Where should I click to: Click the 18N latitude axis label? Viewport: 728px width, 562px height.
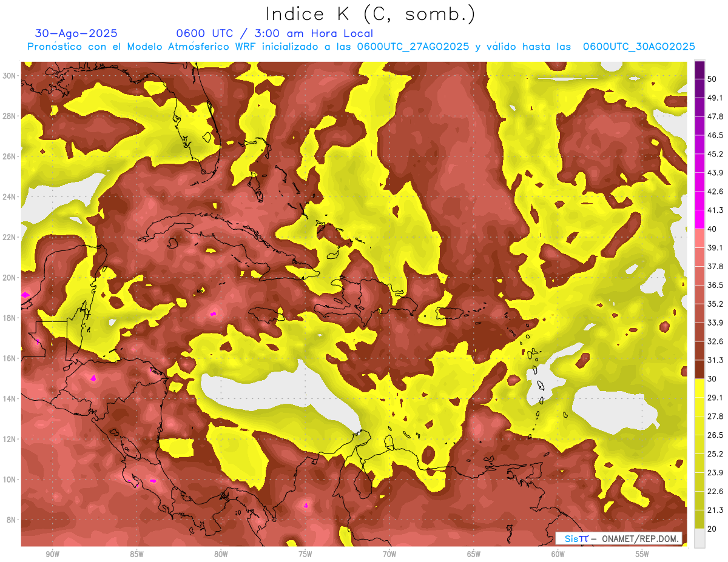coord(9,318)
